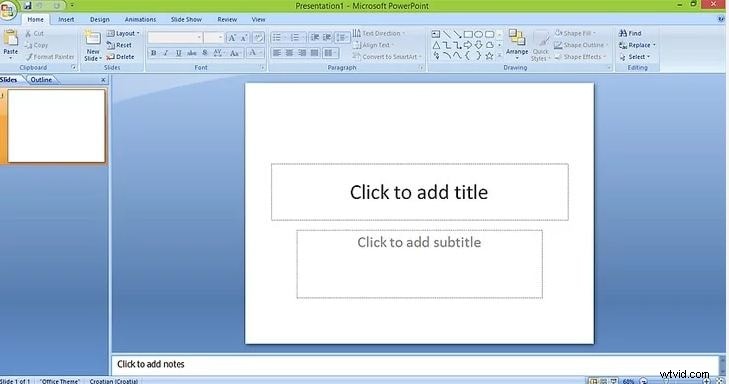Image resolution: width=729 pixels, height=384 pixels.
Task: Select the Right Arrow shape
Action: (468, 45)
